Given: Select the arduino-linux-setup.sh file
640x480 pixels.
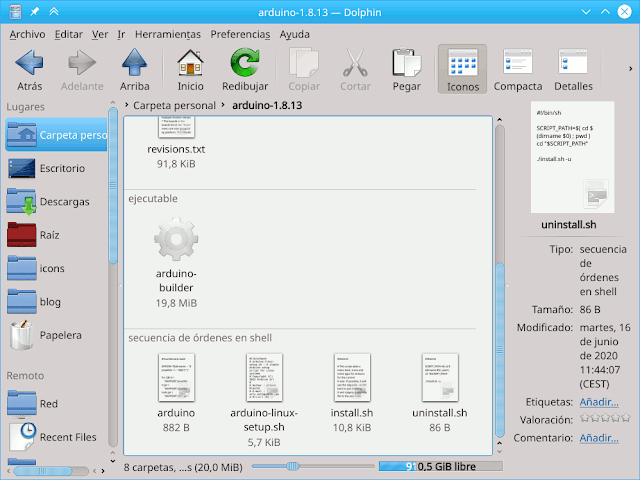Looking at the screenshot, I should coord(264,400).
